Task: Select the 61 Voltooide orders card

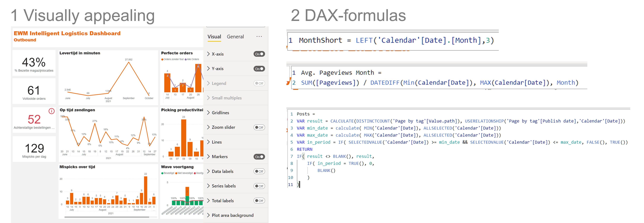Action: click(34, 91)
